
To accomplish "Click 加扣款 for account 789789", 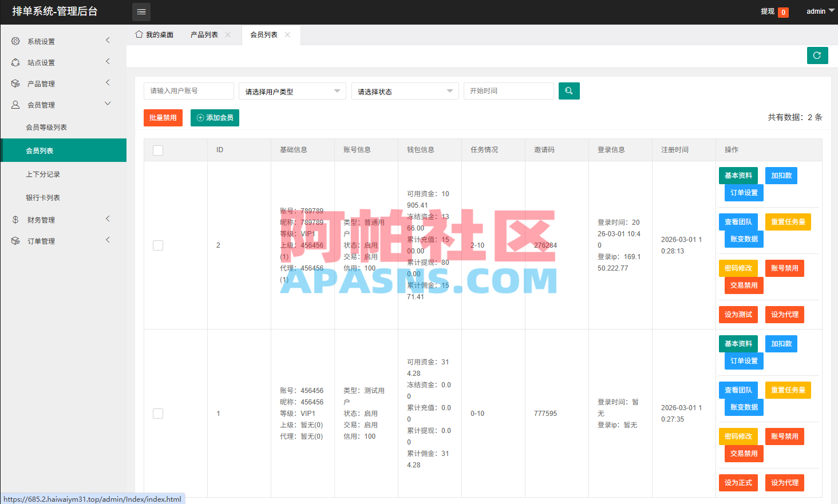I will [x=781, y=176].
